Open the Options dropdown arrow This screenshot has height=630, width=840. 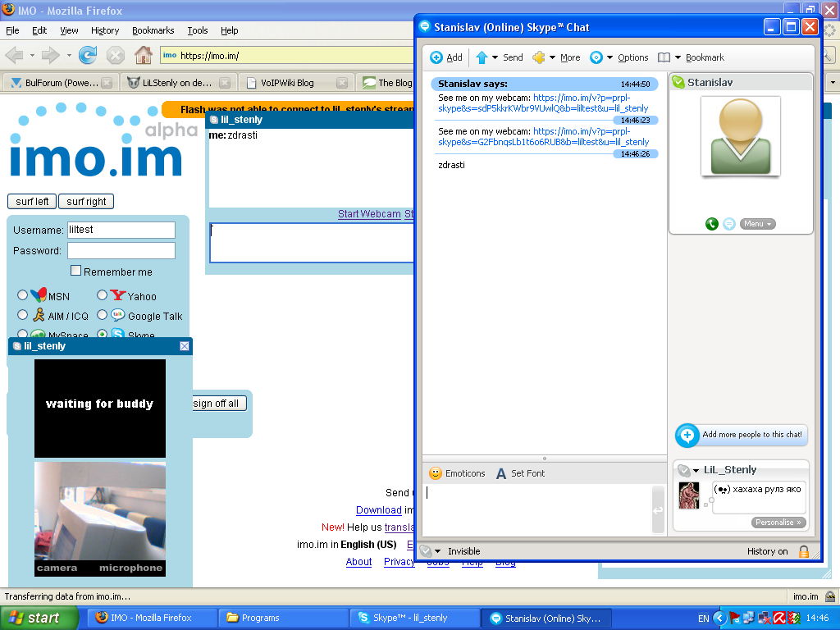[609, 57]
